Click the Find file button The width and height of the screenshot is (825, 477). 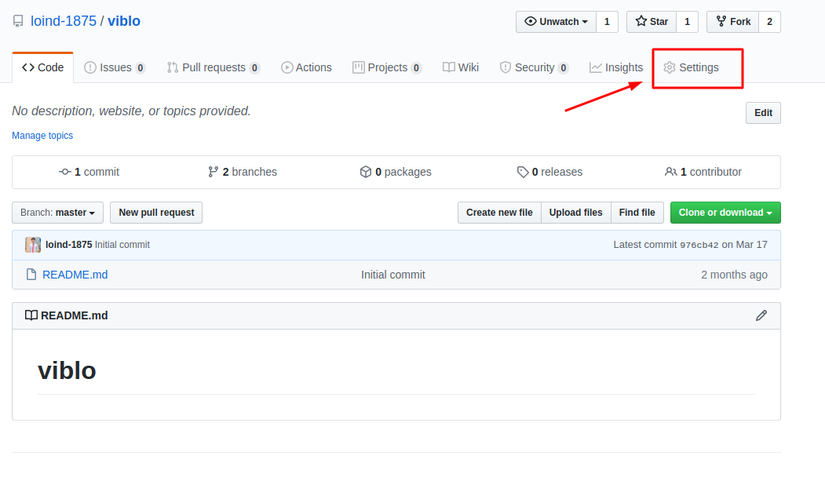pos(637,212)
